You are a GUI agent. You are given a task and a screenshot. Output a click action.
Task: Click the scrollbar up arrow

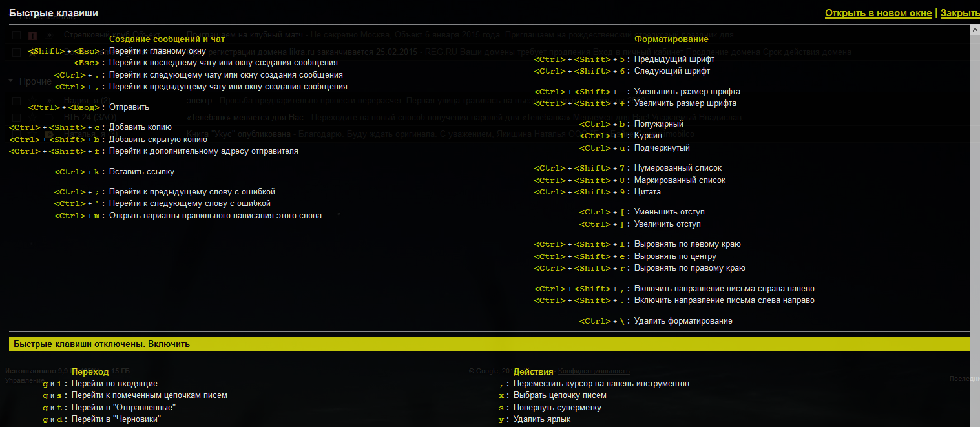975,30
